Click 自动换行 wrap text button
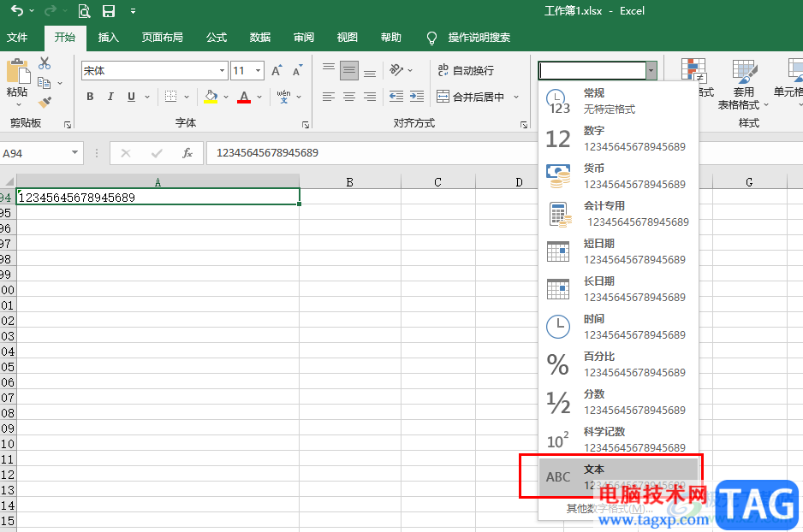803x532 pixels. 466,71
